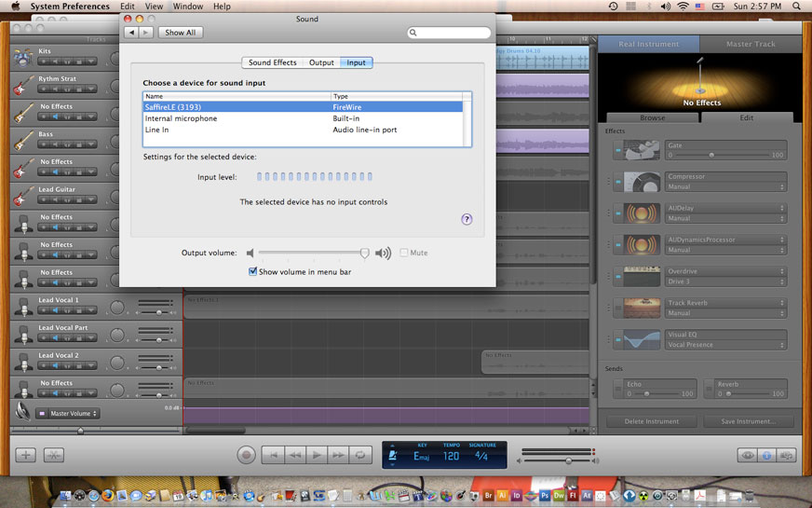This screenshot has width=812, height=508.
Task: Enable the output volume Mute checkbox
Action: click(x=404, y=253)
